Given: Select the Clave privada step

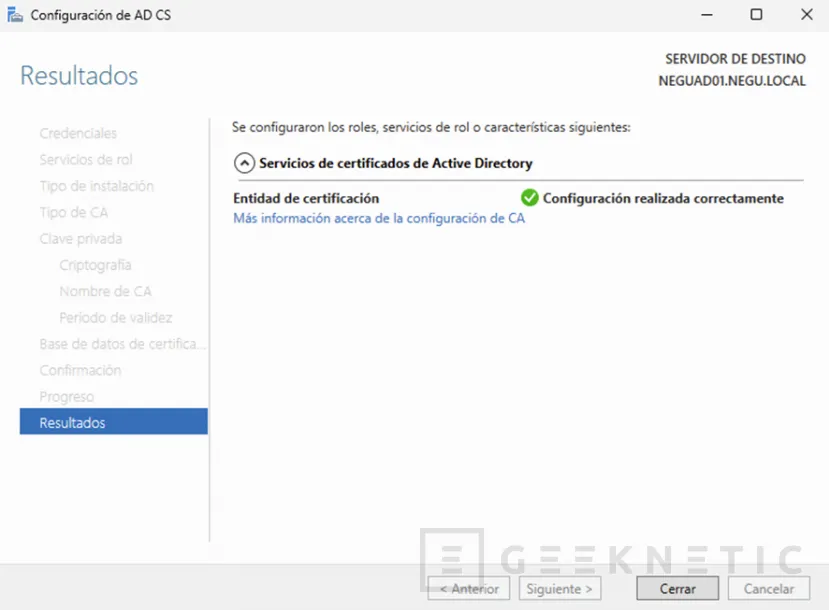Looking at the screenshot, I should (80, 238).
